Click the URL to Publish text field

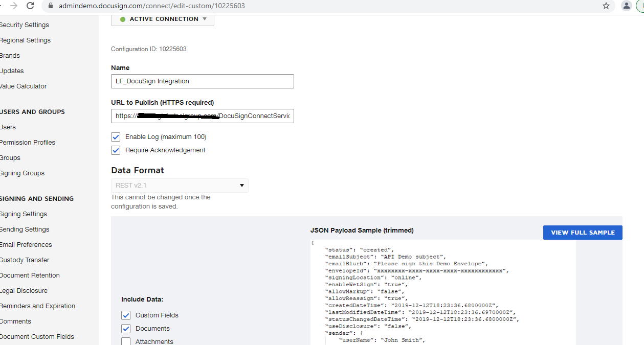[x=202, y=116]
